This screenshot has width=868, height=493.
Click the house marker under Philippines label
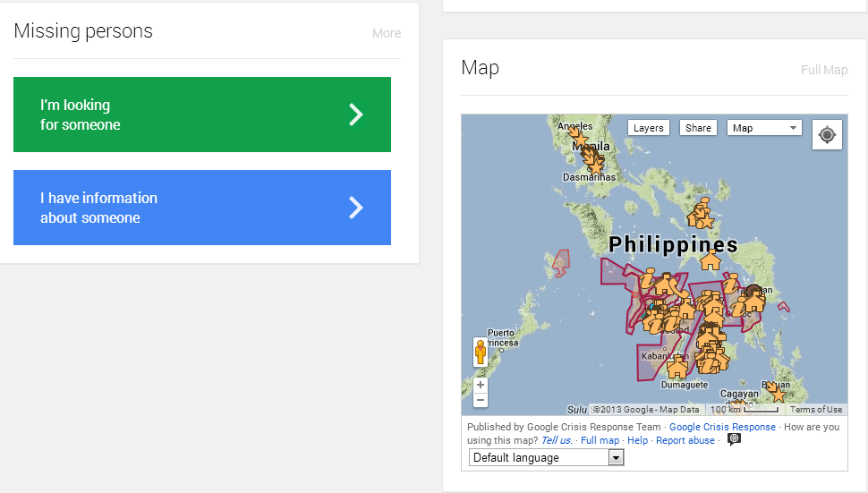[711, 260]
